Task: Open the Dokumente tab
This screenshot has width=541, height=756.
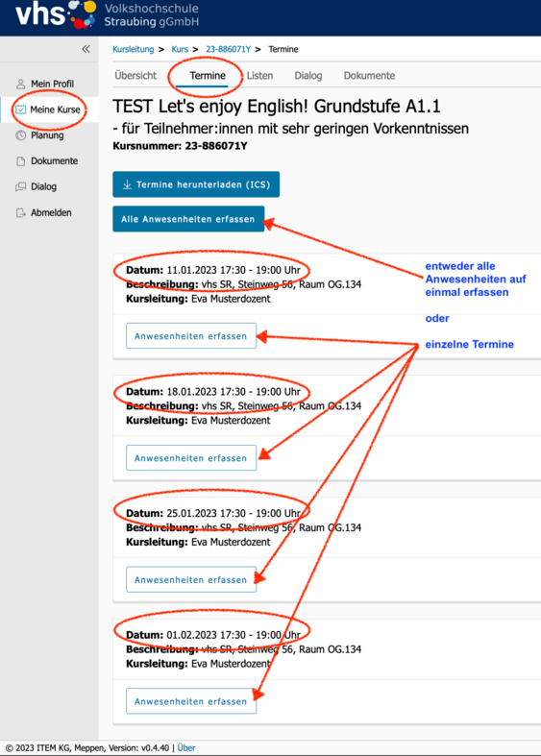Action: click(369, 76)
